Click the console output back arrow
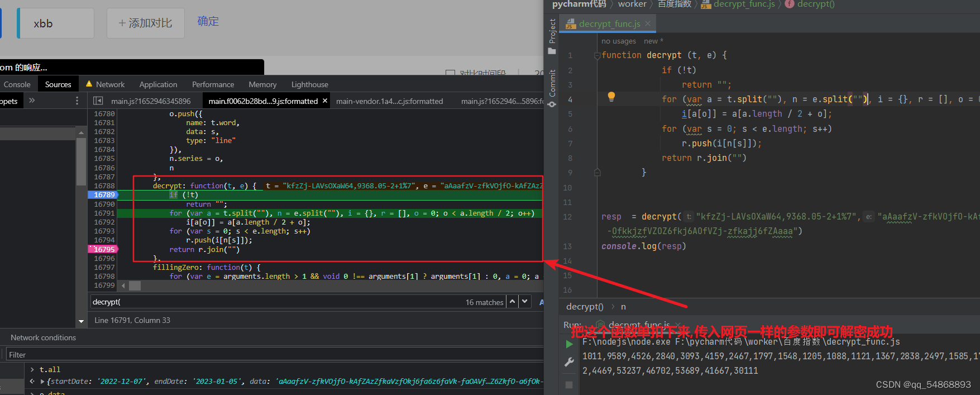 tap(32, 382)
